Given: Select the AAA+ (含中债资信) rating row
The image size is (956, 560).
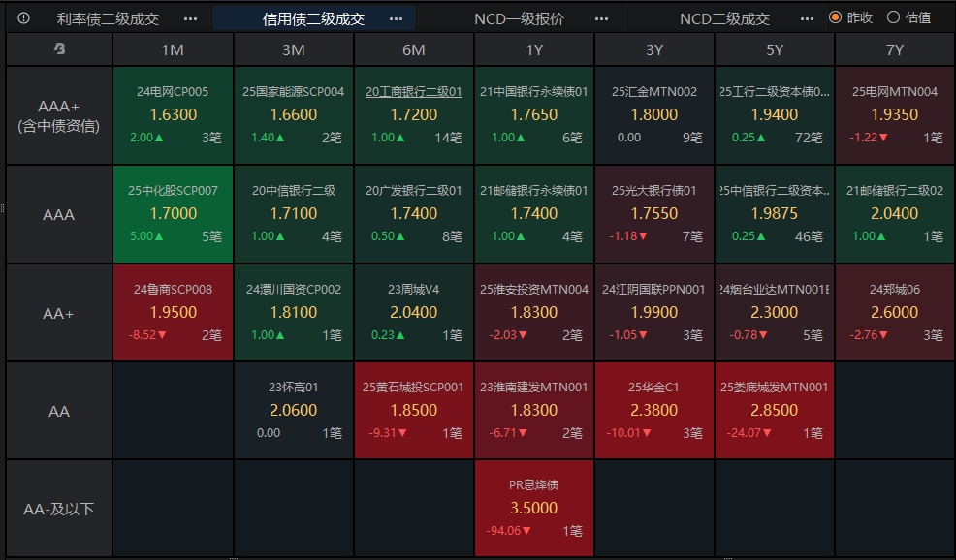Looking at the screenshot, I should pyautogui.click(x=59, y=115).
